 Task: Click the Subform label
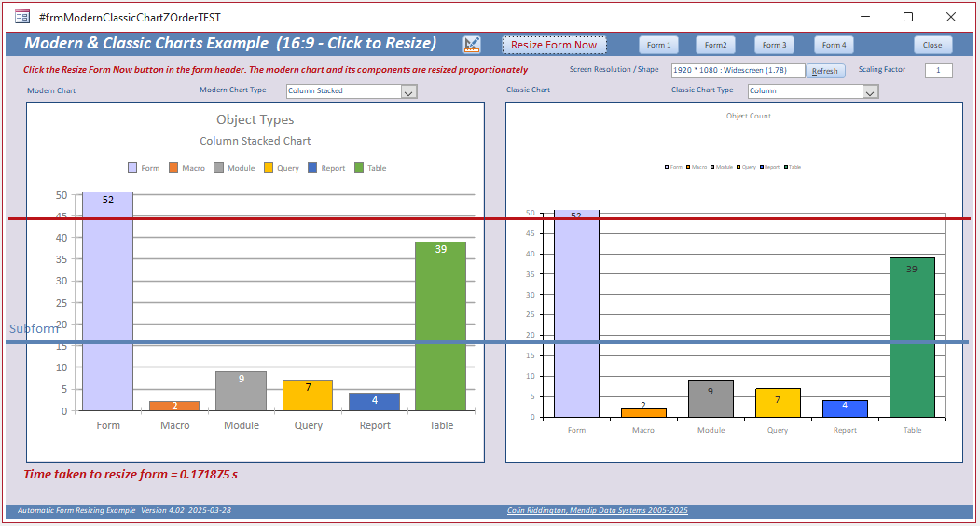[35, 328]
